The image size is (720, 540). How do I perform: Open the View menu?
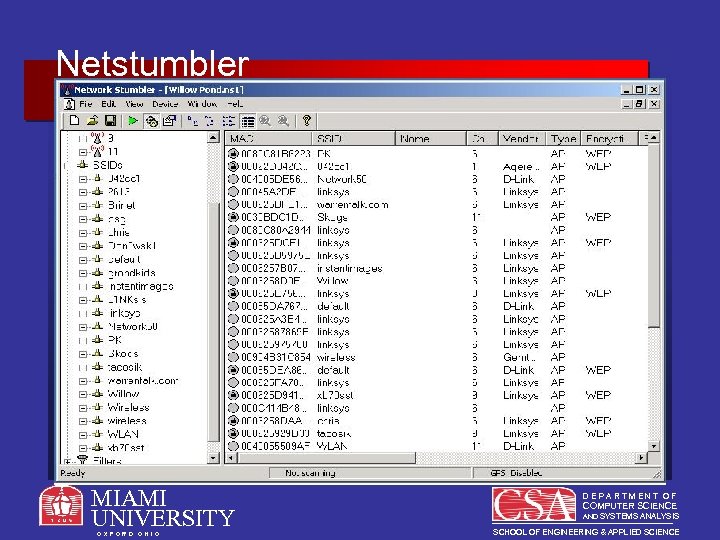[134, 104]
